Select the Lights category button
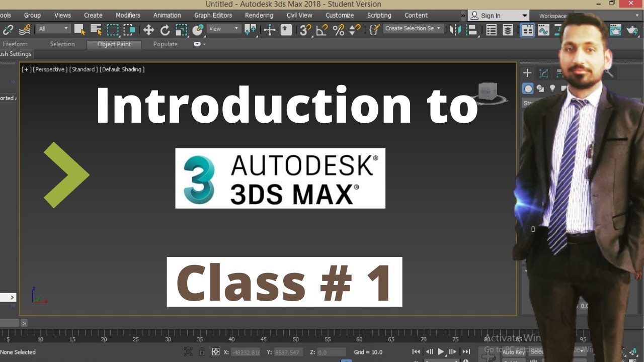 point(552,89)
